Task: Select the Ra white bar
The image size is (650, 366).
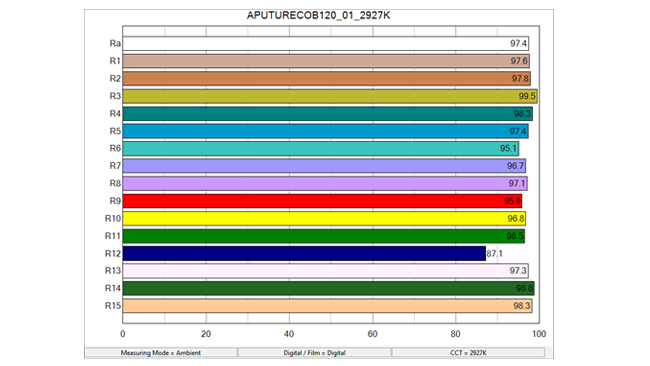Action: click(x=325, y=44)
